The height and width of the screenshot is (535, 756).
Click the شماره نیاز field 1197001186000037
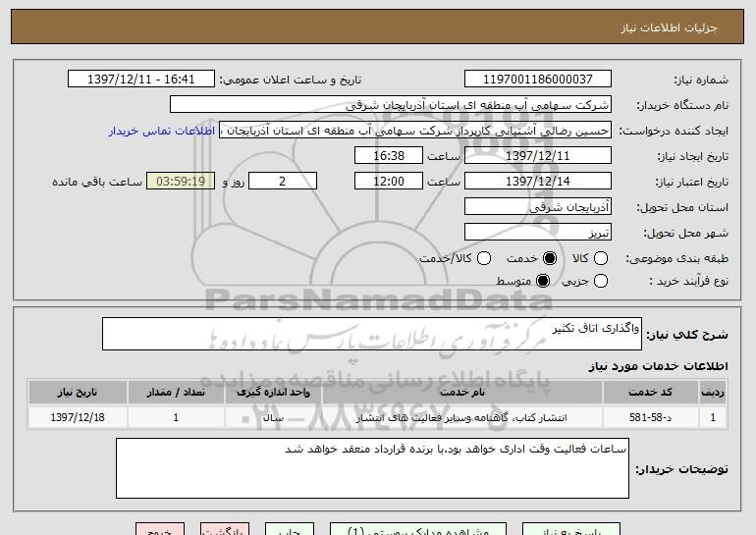click(x=538, y=80)
